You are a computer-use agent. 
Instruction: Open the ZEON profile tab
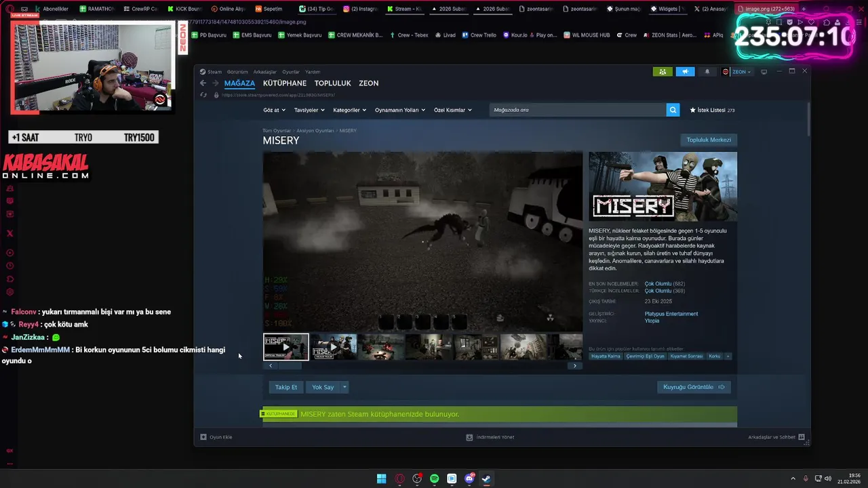(369, 83)
